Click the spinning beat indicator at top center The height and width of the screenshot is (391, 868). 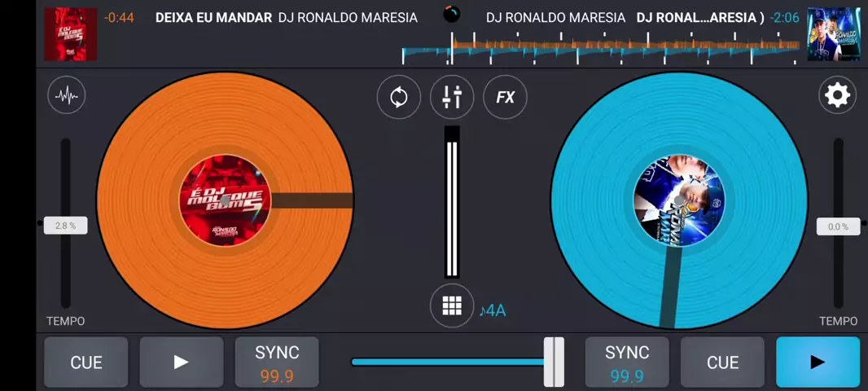click(451, 14)
